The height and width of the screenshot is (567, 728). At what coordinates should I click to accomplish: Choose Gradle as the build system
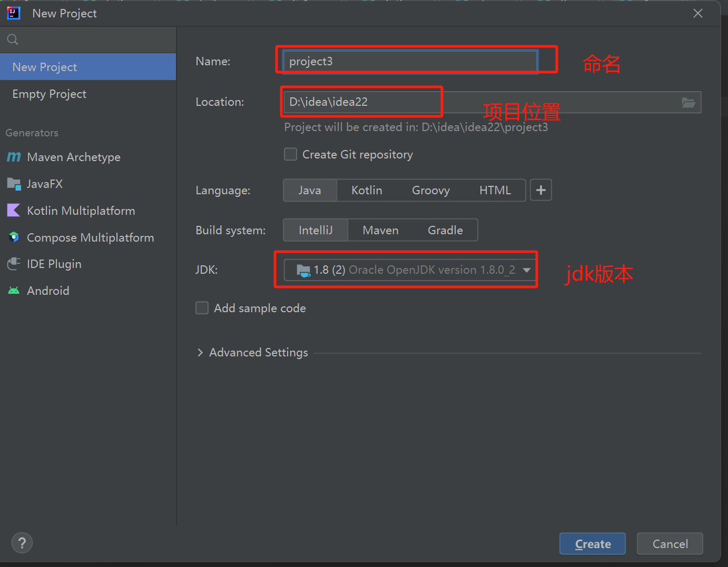click(445, 230)
